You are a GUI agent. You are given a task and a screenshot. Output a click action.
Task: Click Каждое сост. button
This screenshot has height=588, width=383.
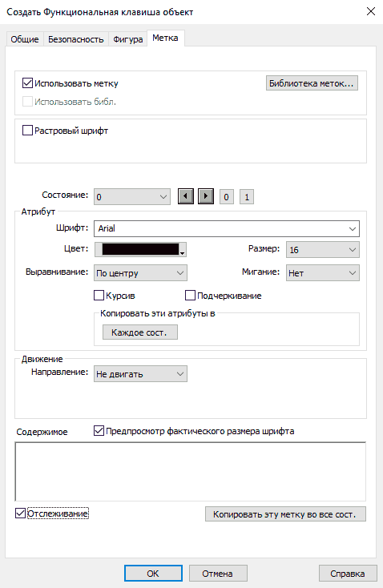click(140, 332)
